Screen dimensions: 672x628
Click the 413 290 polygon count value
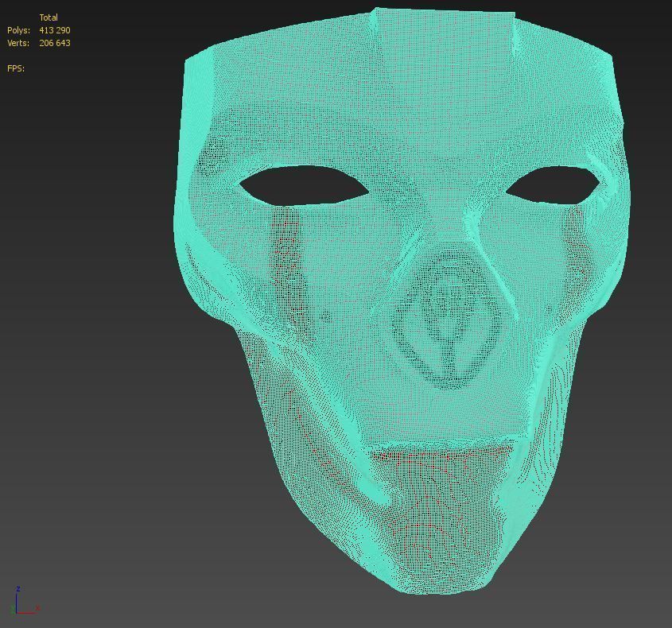tap(53, 29)
